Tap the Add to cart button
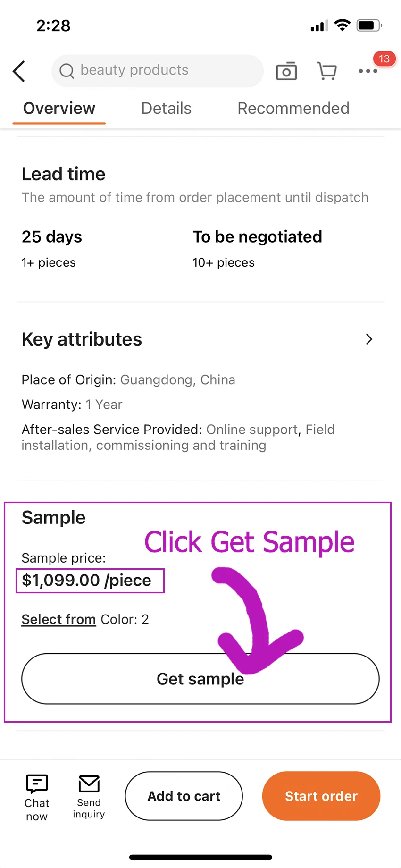Viewport: 401px width, 868px height. pos(184,796)
